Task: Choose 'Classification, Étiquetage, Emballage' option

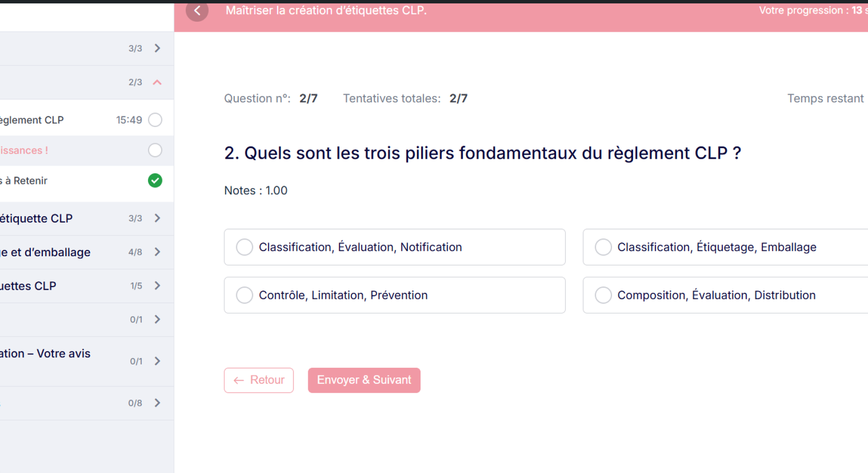Action: (603, 247)
